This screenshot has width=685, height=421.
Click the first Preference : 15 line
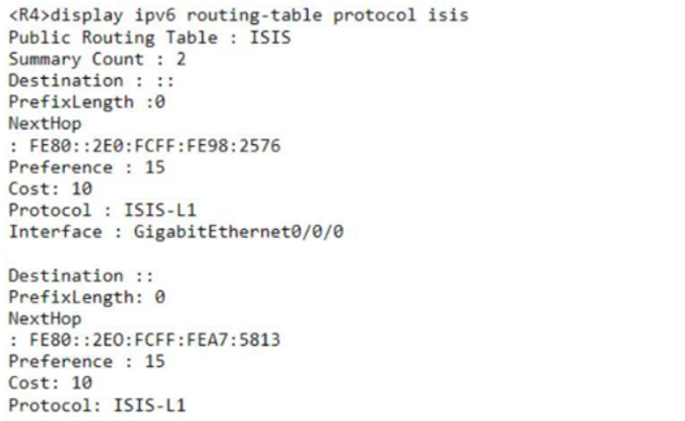pyautogui.click(x=87, y=167)
